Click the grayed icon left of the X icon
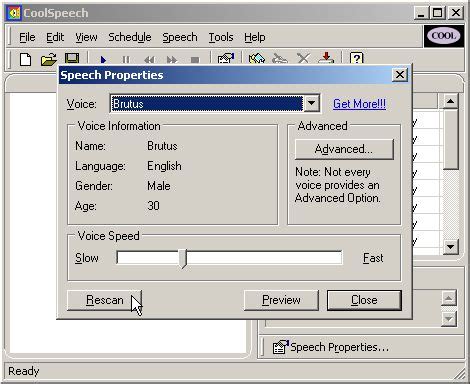470x384 pixels. 280,59
